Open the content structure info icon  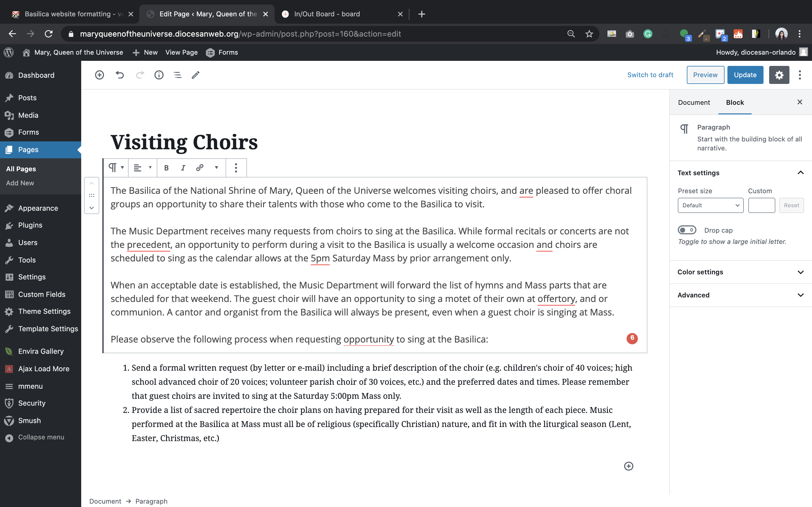coord(159,75)
